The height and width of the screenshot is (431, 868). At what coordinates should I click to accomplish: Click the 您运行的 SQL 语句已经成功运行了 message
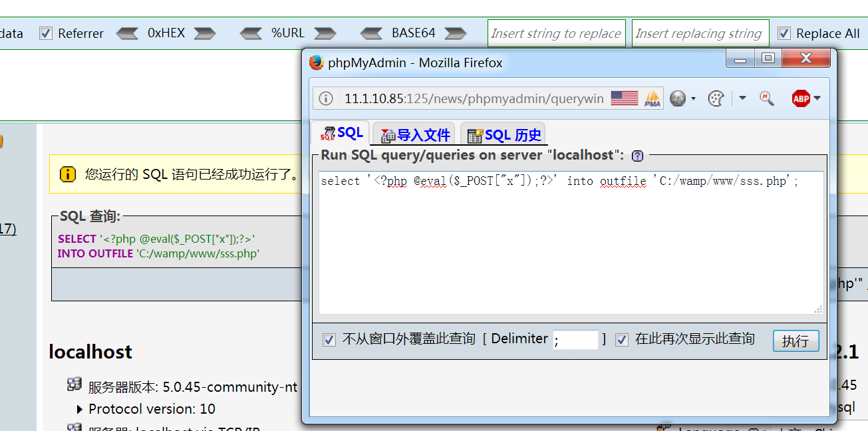point(192,175)
